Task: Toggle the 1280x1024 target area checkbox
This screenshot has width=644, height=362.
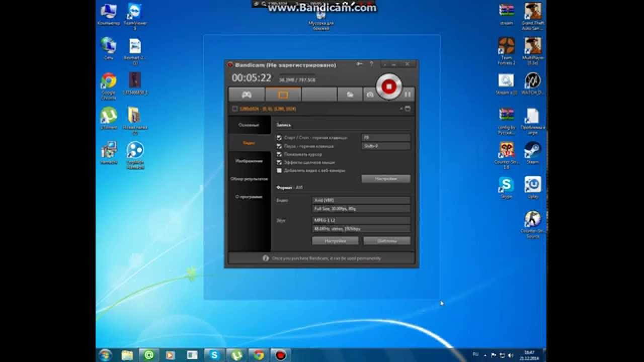Action: point(234,109)
